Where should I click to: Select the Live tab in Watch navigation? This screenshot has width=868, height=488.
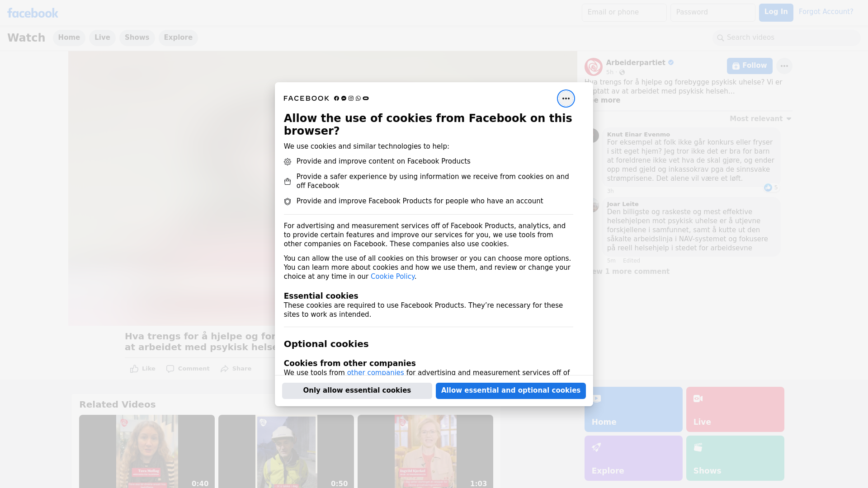coord(102,38)
